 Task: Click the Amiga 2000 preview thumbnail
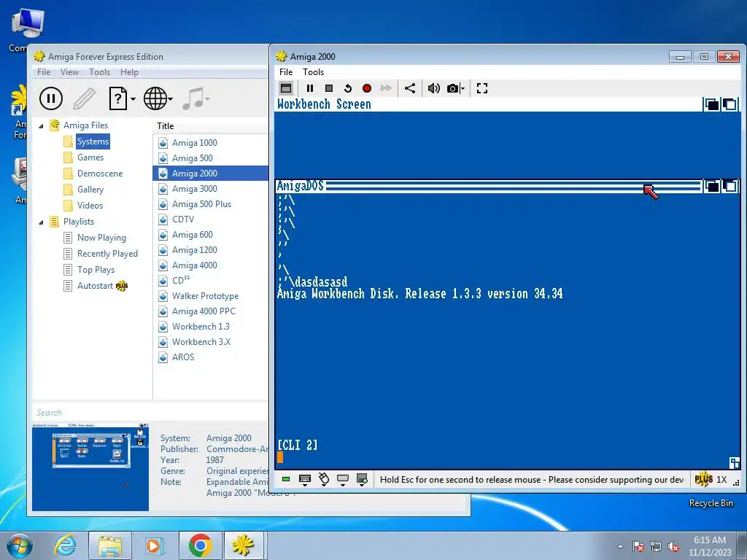coord(90,467)
